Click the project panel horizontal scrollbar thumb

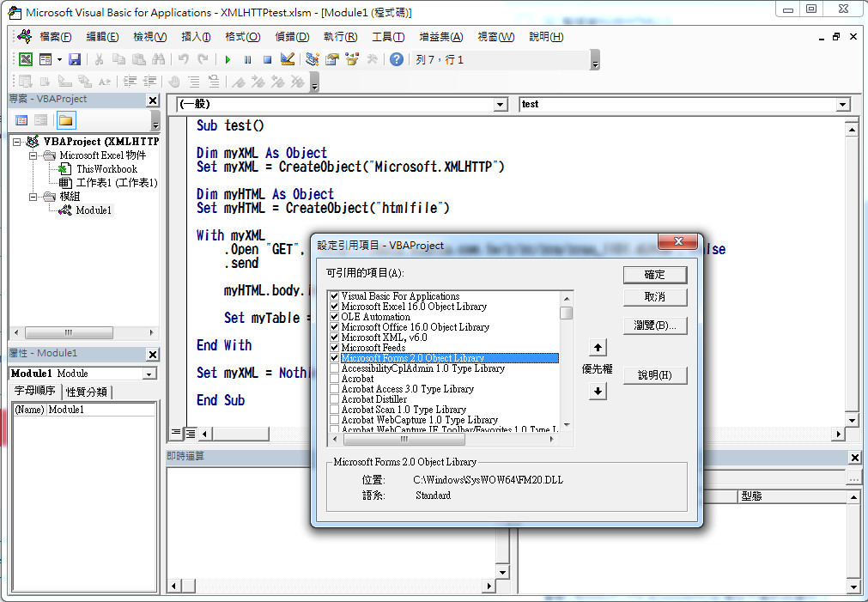point(69,333)
